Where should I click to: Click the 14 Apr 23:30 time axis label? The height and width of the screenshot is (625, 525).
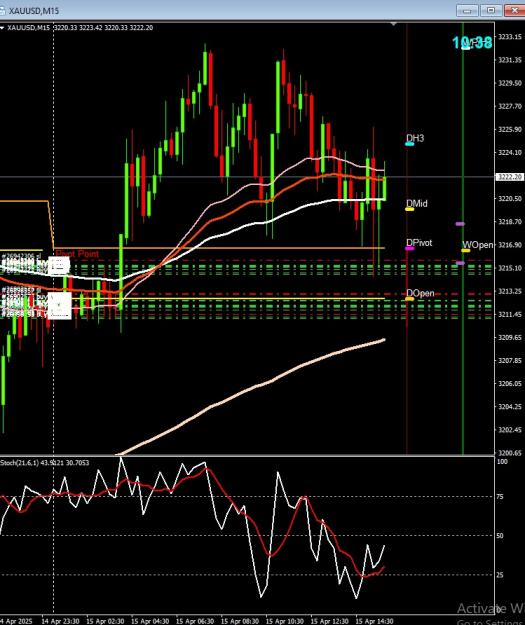point(60,621)
